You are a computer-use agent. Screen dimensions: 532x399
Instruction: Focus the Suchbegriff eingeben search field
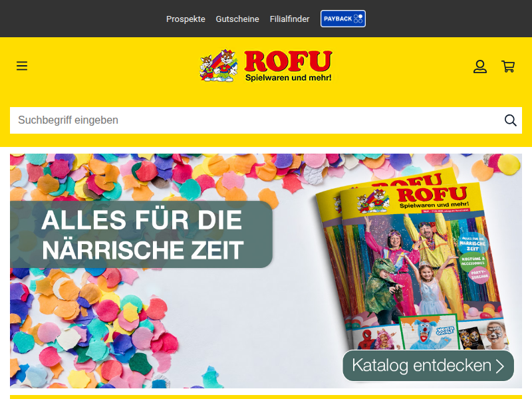point(257,120)
